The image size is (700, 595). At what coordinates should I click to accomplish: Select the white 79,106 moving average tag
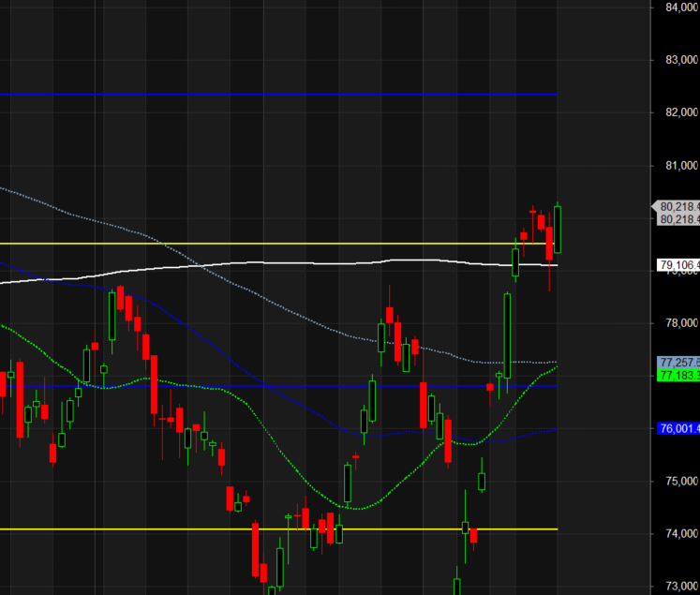678,265
